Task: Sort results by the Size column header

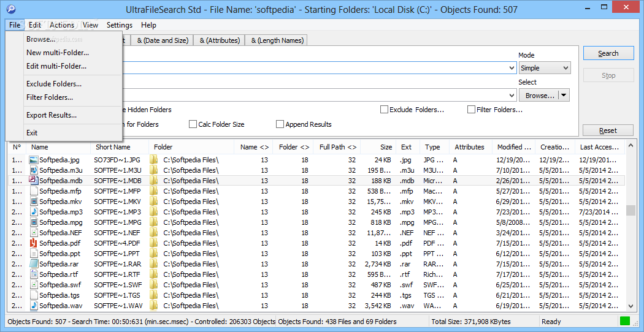Action: [378, 147]
